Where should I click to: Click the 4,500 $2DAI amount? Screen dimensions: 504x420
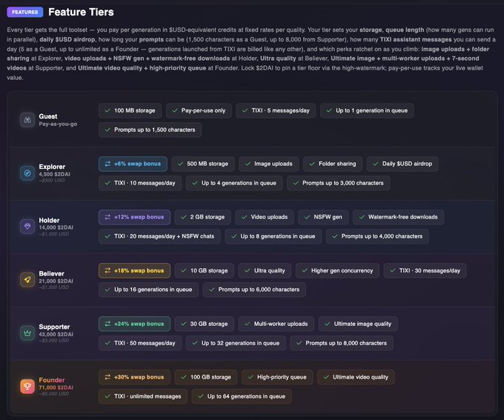(54, 174)
